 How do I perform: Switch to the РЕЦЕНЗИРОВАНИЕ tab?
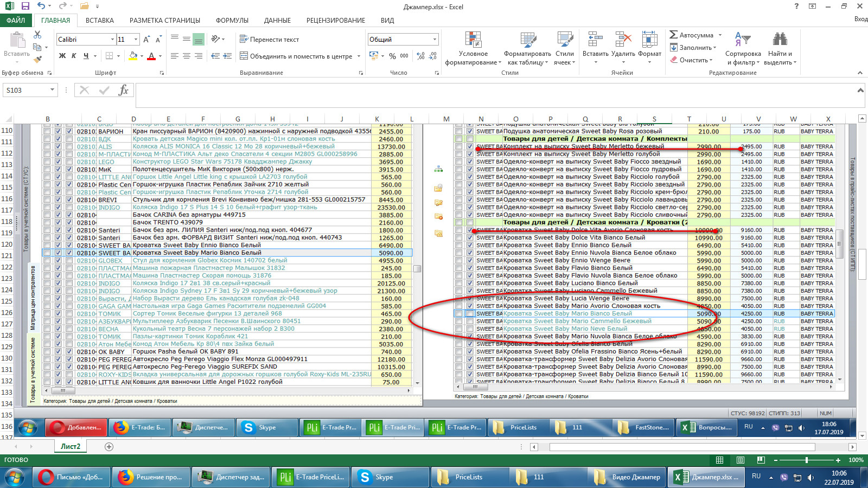336,20
